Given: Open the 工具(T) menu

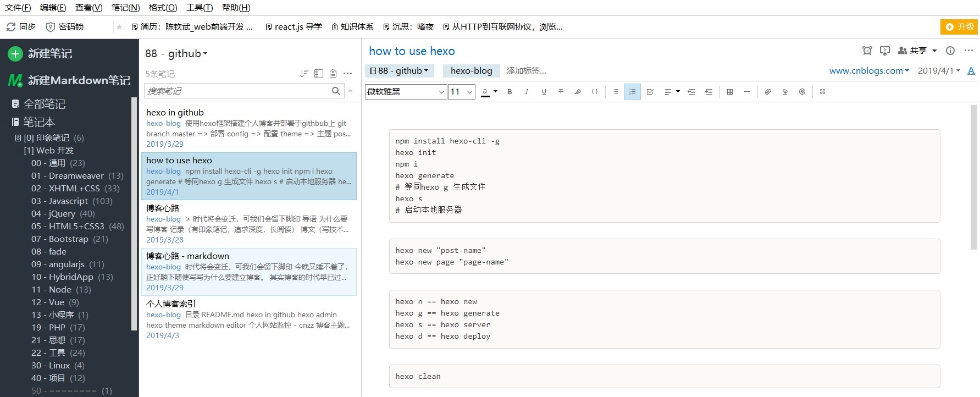Looking at the screenshot, I should tap(200, 8).
